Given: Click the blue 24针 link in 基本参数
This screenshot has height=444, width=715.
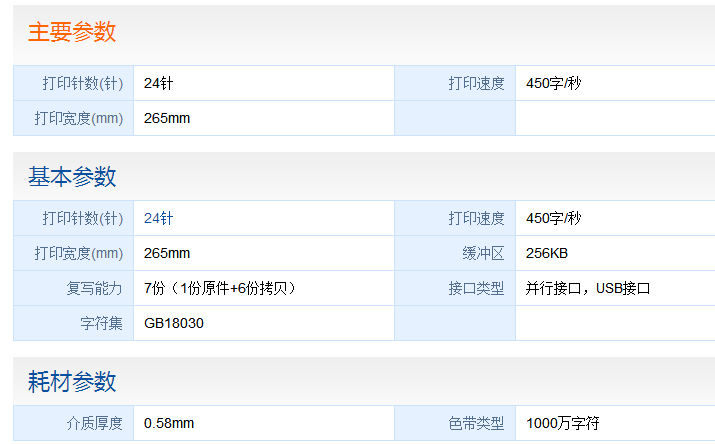Looking at the screenshot, I should click(158, 218).
